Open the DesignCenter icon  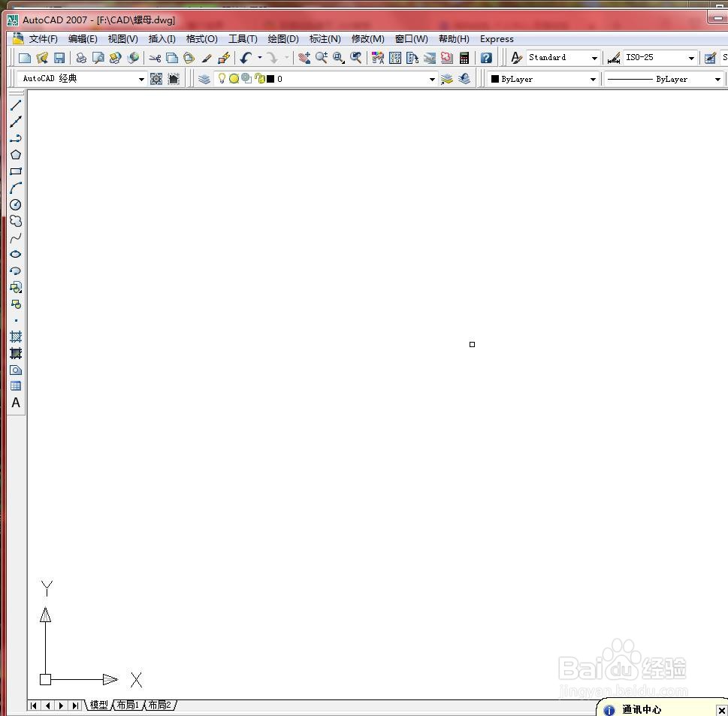click(395, 58)
